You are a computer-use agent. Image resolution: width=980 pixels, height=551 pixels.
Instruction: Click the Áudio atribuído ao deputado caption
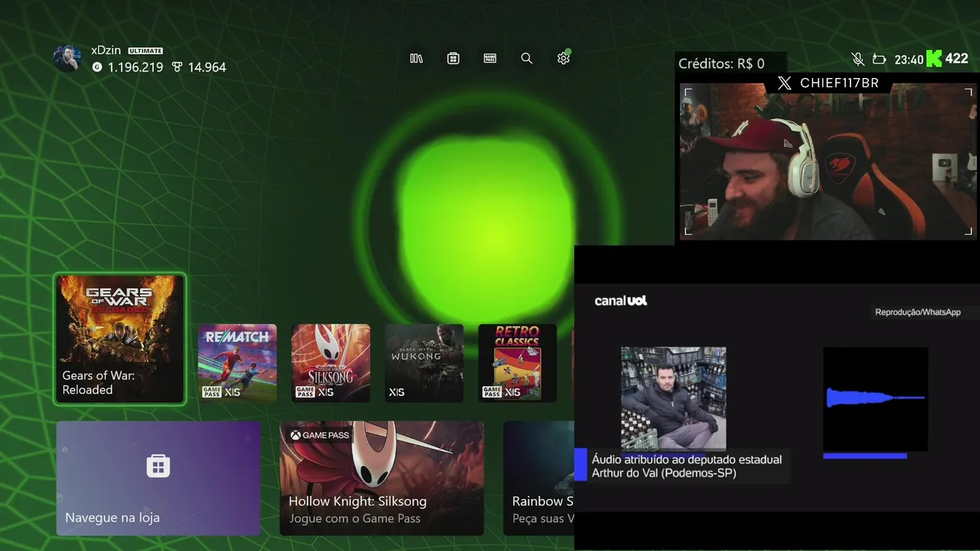click(687, 466)
